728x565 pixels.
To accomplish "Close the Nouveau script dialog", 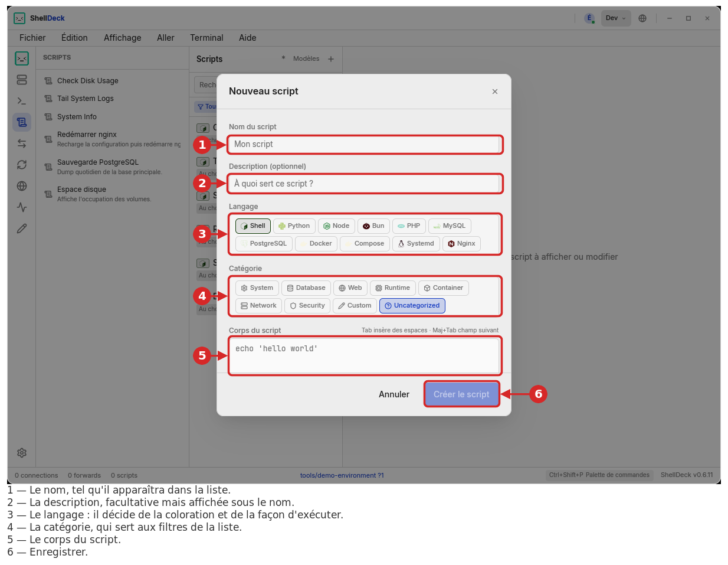I will tap(495, 92).
